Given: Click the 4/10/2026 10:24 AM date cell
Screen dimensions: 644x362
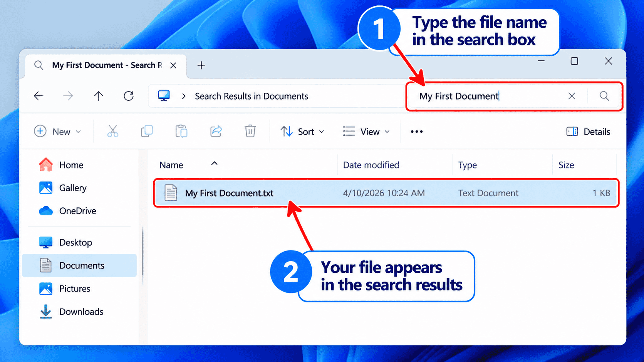Looking at the screenshot, I should pos(384,193).
